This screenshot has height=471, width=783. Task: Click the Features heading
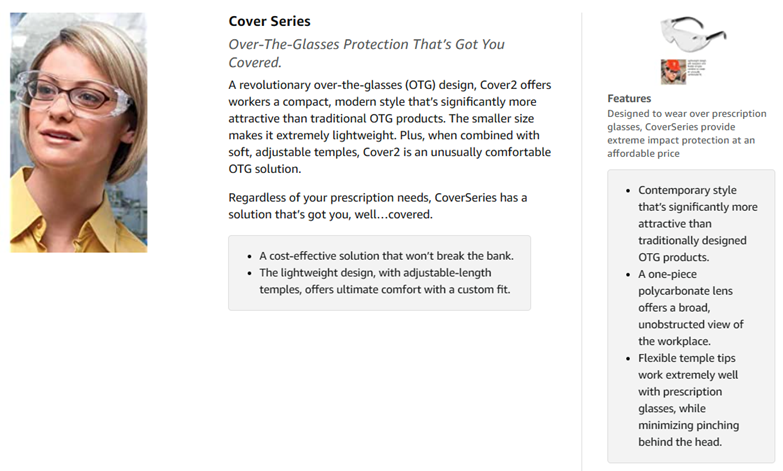[629, 98]
